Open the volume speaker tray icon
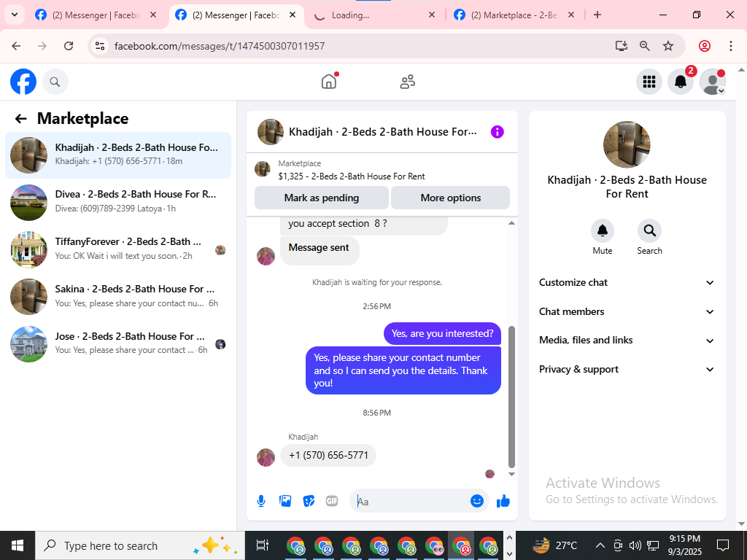Image resolution: width=747 pixels, height=560 pixels. pos(635,545)
